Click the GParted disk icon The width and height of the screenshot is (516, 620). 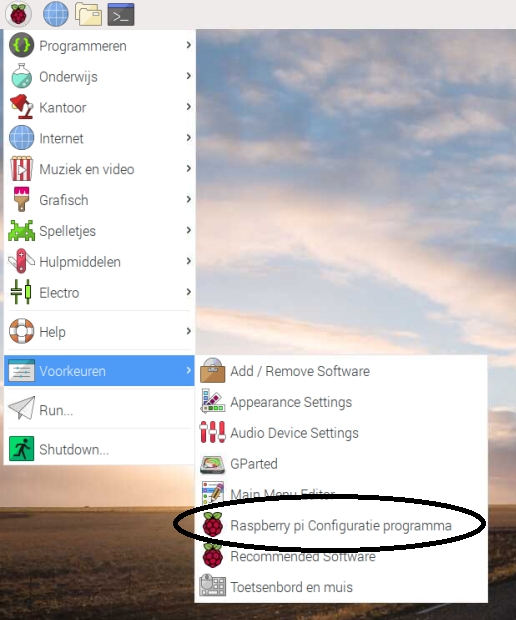point(213,463)
